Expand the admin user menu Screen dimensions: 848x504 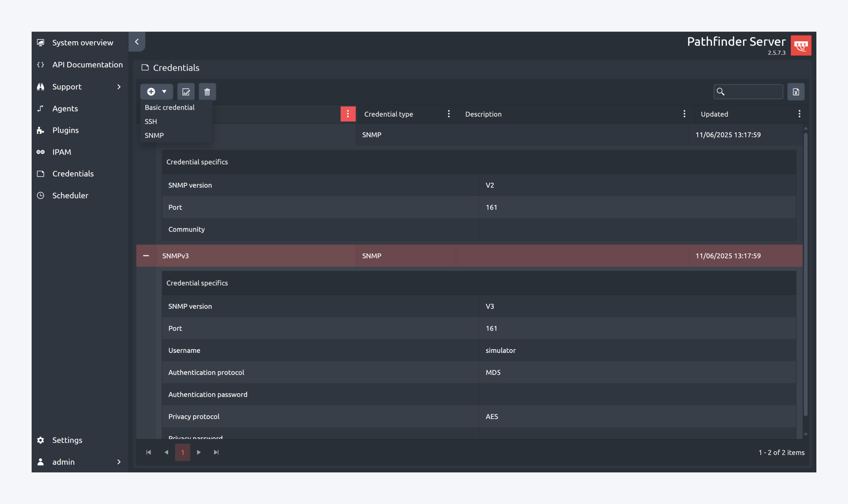click(x=119, y=462)
